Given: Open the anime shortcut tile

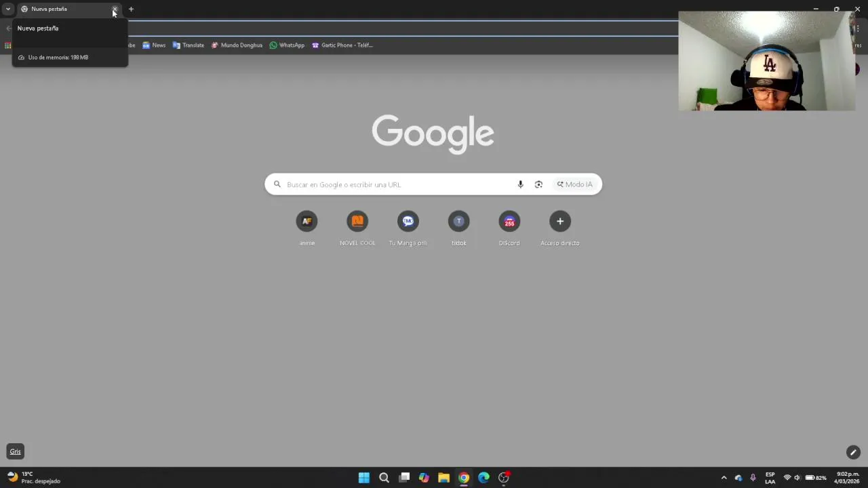Looking at the screenshot, I should 307,228.
